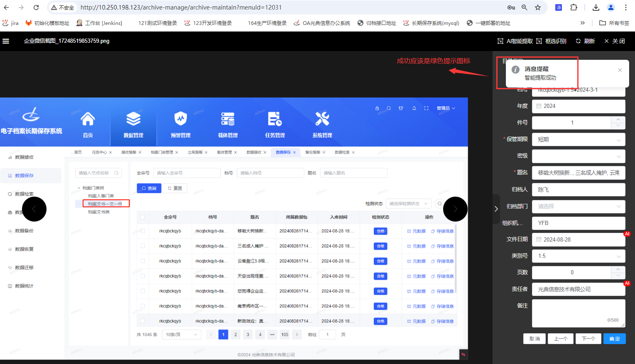Viewport: 635px width, 364px height.
Task: Open the jira bookmark
Action: click(x=10, y=23)
